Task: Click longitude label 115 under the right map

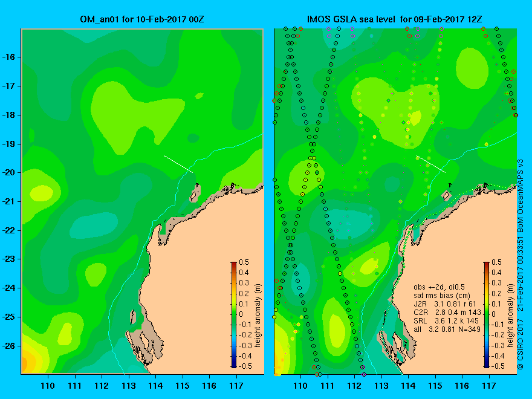Action: pos(435,386)
